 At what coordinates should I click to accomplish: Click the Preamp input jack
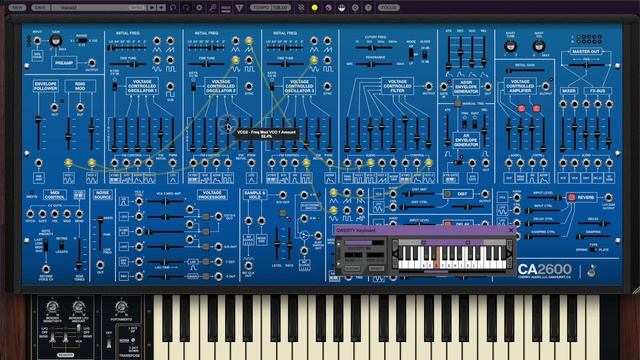point(37,41)
